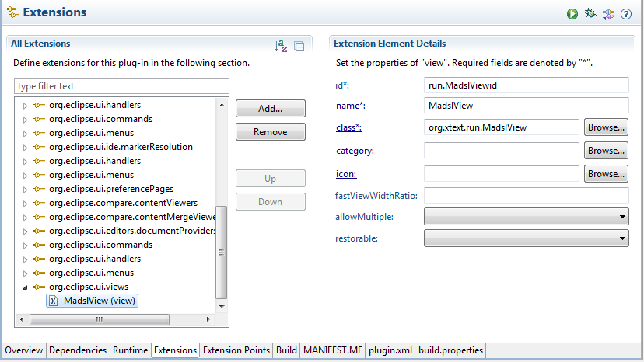This screenshot has height=362, width=644.
Task: Switch to the Dependencies tab
Action: click(78, 350)
